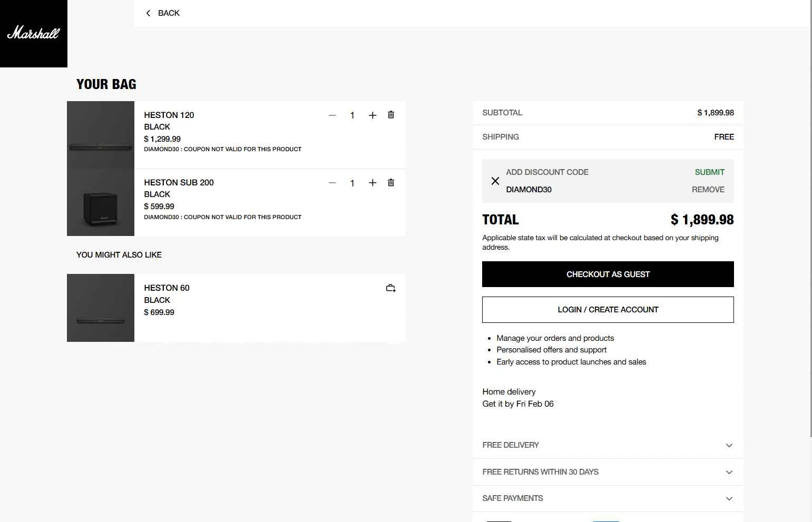Click the Heston 120 quantity value
The width and height of the screenshot is (812, 522).
352,115
